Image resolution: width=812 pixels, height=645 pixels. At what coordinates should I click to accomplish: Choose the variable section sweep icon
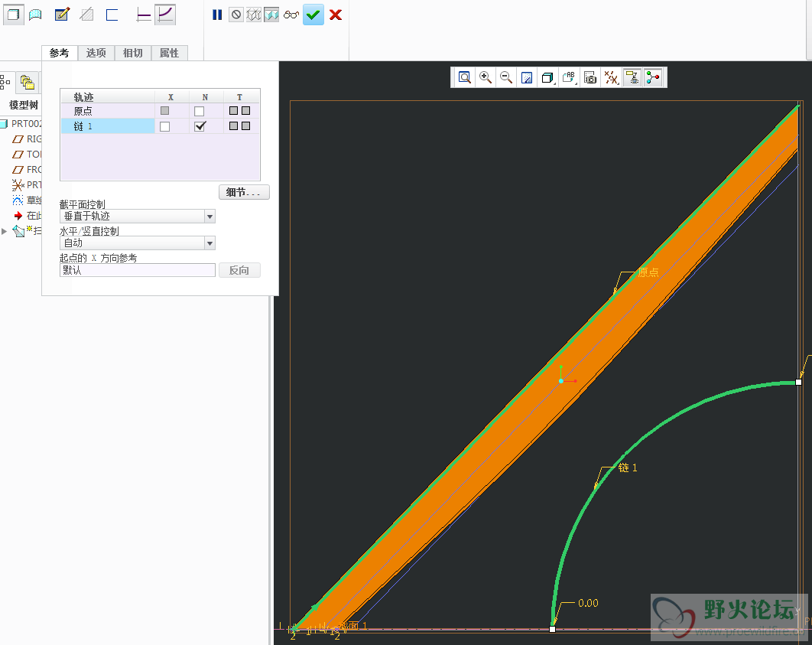pos(165,15)
